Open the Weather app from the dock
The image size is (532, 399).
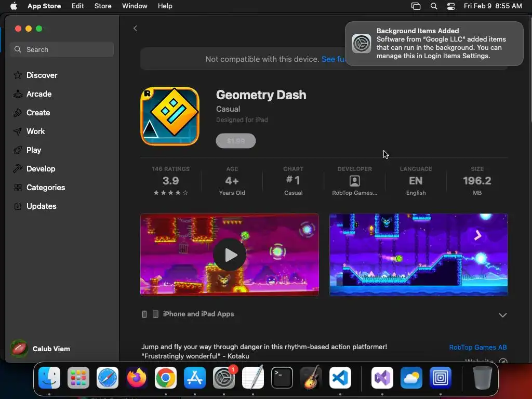coord(411,378)
